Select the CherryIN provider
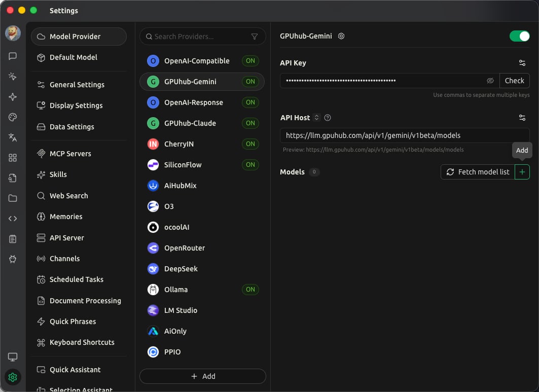The image size is (539, 392). (202, 144)
